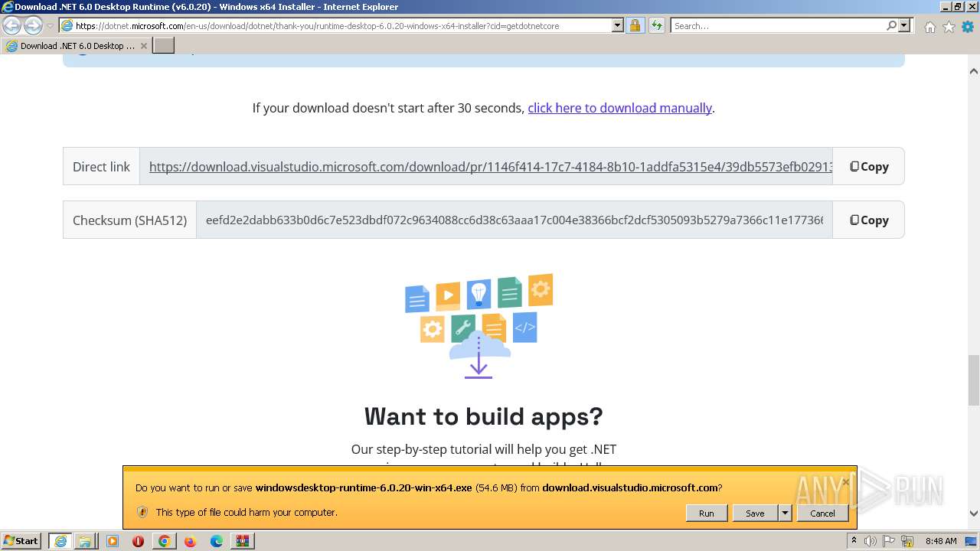Copy the Direct link URL
This screenshot has width=980, height=551.
pos(868,166)
